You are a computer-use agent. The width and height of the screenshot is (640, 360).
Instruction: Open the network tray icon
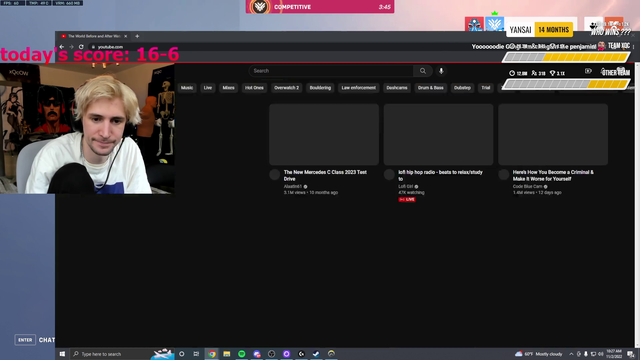coord(593,354)
